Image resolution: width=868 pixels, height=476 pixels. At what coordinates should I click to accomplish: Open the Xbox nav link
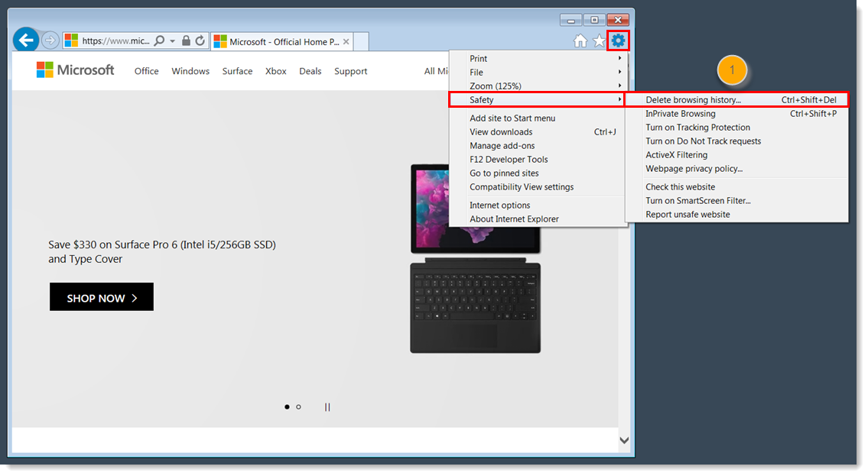(x=275, y=71)
